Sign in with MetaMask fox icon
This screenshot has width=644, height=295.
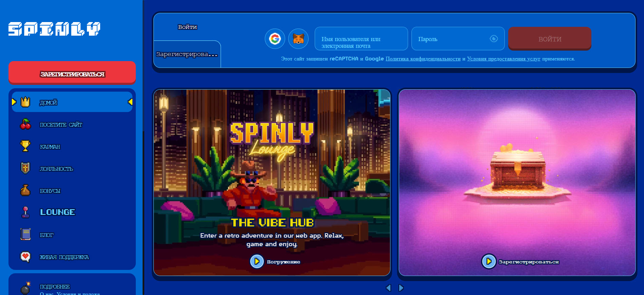click(298, 39)
